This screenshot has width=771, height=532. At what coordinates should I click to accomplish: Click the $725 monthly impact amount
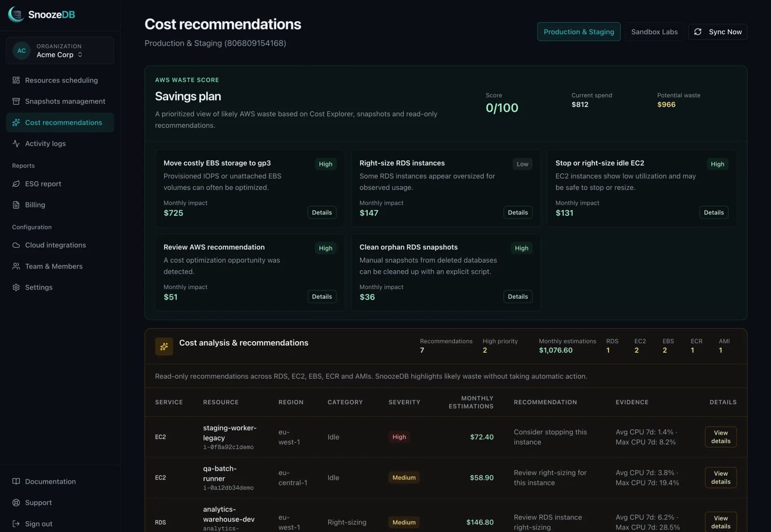(173, 213)
